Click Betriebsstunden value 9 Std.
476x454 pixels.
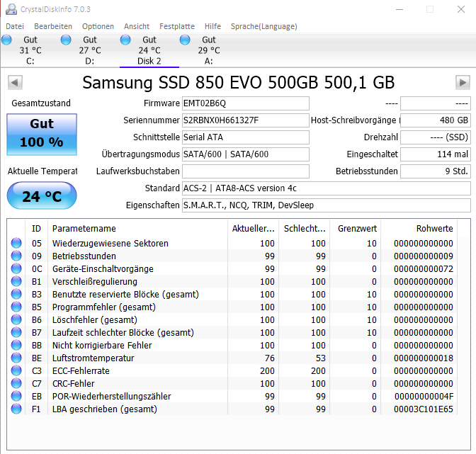[436, 171]
